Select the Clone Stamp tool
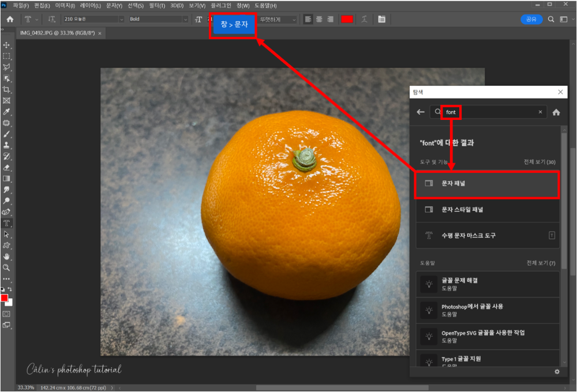This screenshot has height=392, width=577. pyautogui.click(x=6, y=145)
